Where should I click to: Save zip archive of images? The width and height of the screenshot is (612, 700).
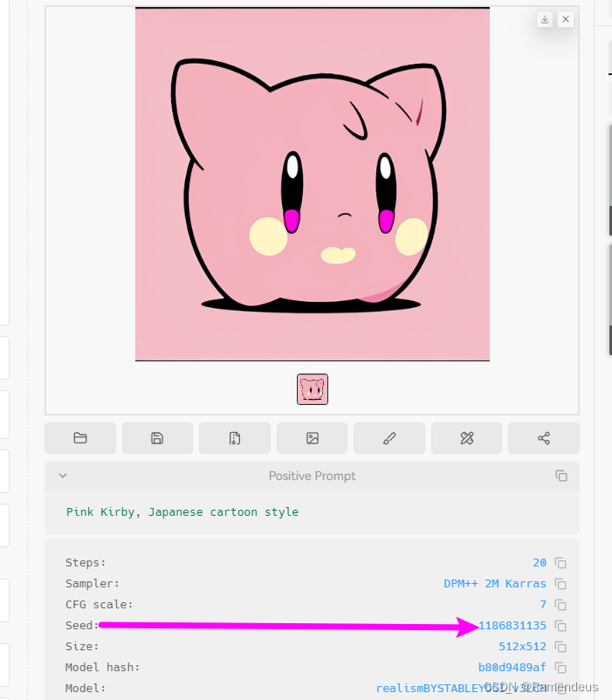pyautogui.click(x=235, y=438)
